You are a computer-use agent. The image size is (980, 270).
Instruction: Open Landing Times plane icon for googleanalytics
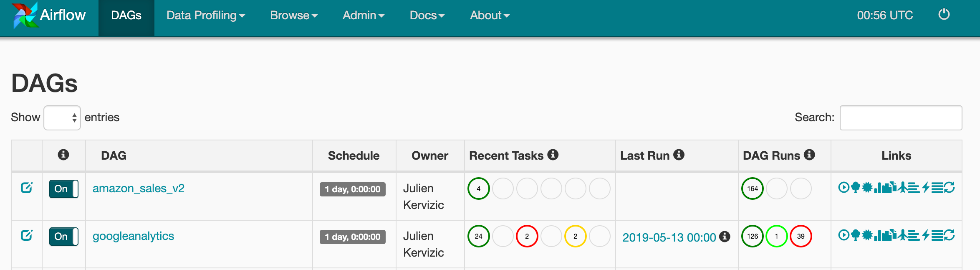coord(903,235)
